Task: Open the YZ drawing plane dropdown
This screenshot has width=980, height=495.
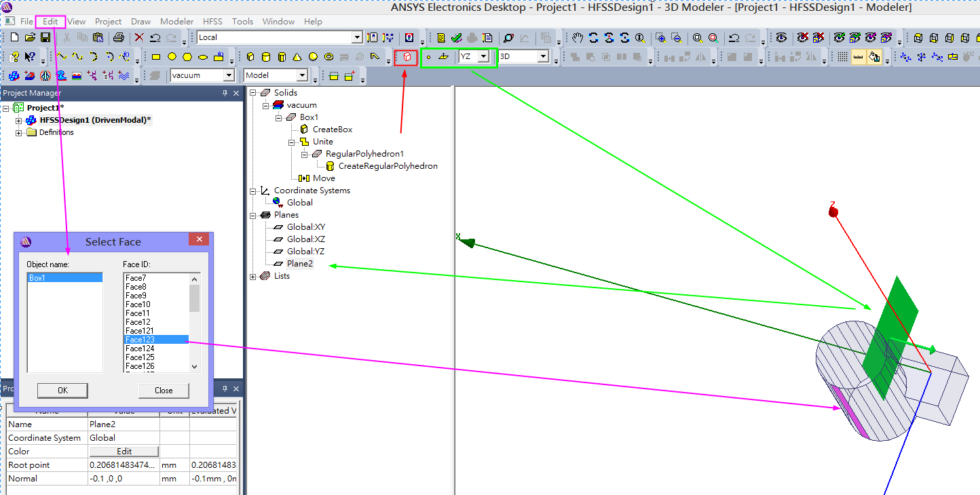Action: [x=483, y=57]
